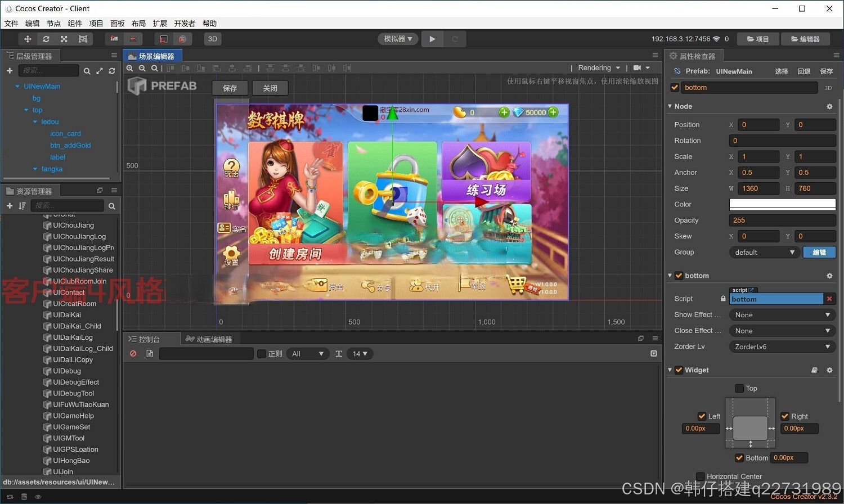Uncheck the Widget Right alignment checkbox
This screenshot has height=504, width=844.
tap(785, 416)
